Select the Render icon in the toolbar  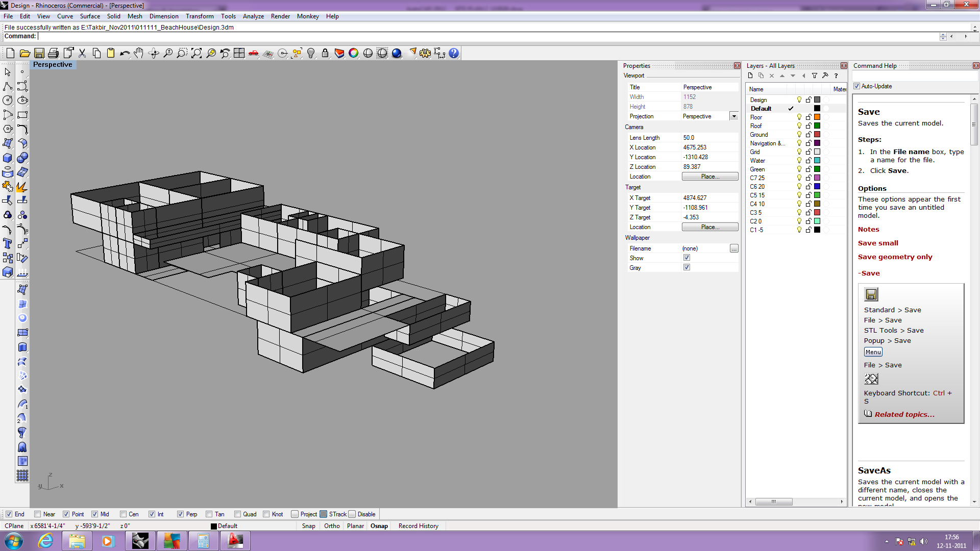point(397,53)
